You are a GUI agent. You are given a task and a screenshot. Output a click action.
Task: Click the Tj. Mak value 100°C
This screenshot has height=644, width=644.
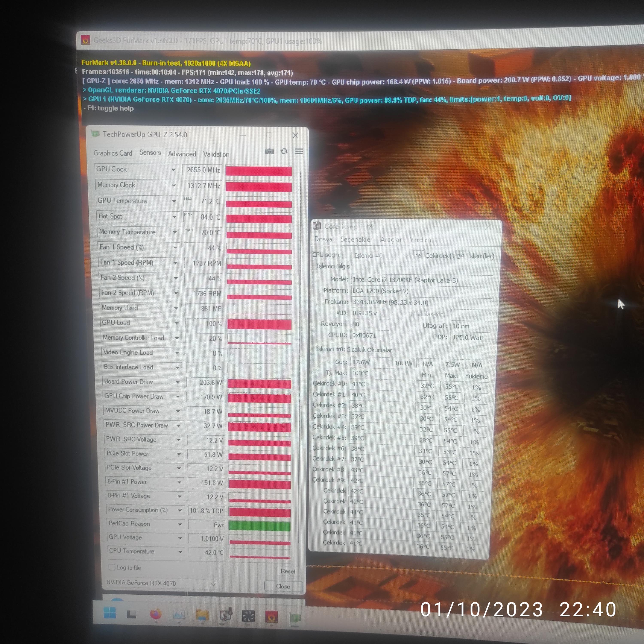pos(382,373)
